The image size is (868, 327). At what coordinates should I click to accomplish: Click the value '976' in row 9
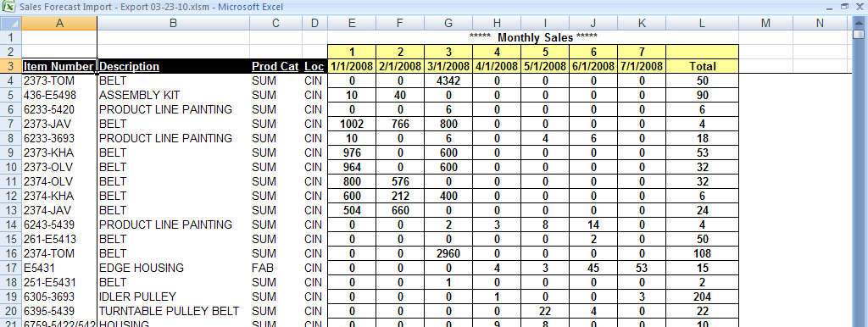coord(352,152)
